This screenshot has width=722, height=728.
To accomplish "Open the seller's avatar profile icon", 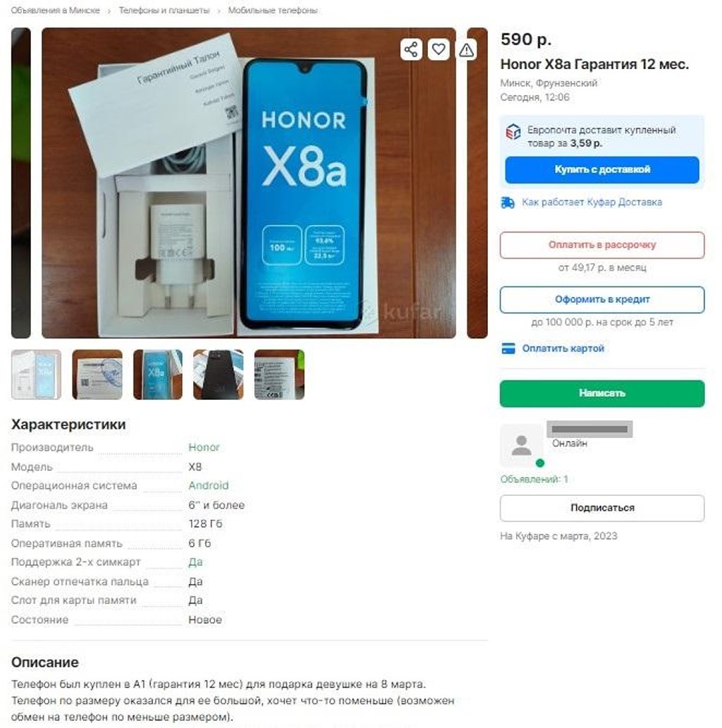I will [x=522, y=445].
